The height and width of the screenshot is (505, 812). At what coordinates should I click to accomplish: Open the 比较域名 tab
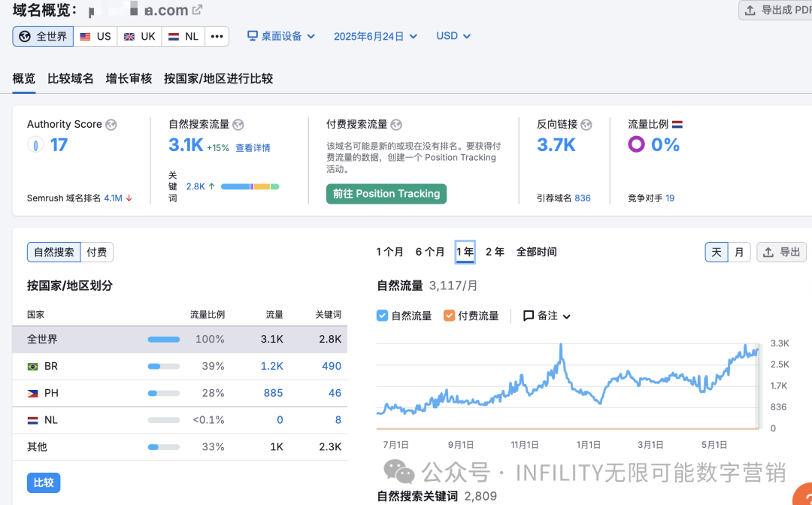tap(71, 79)
